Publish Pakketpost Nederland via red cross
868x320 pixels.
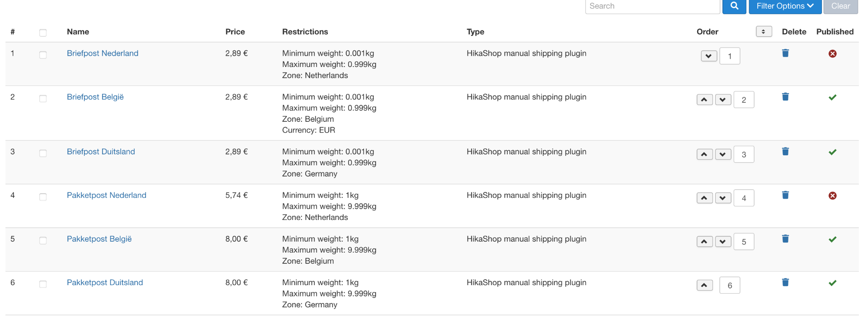[832, 196]
